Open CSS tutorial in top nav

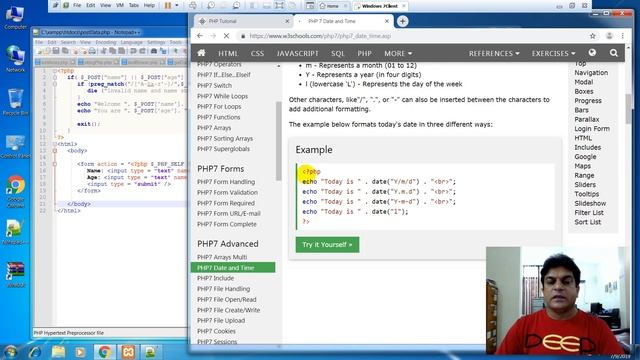tap(257, 53)
